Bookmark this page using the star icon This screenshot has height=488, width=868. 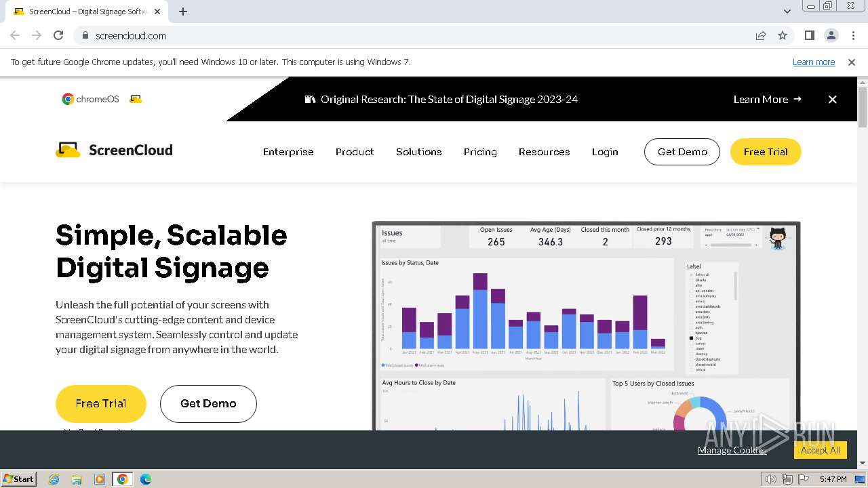pyautogui.click(x=783, y=35)
